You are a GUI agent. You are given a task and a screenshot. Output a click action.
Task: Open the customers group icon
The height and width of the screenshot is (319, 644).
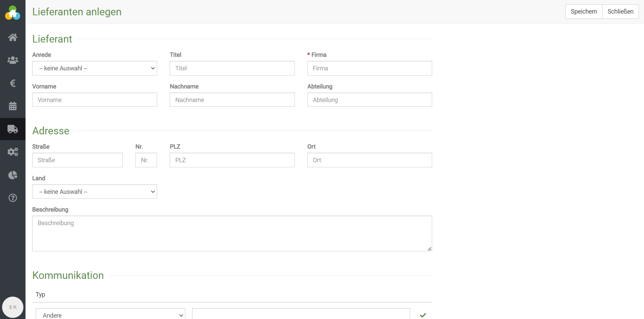pyautogui.click(x=13, y=60)
